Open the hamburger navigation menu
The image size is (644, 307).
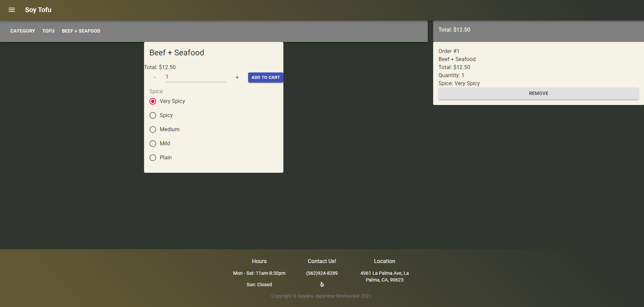[12, 10]
